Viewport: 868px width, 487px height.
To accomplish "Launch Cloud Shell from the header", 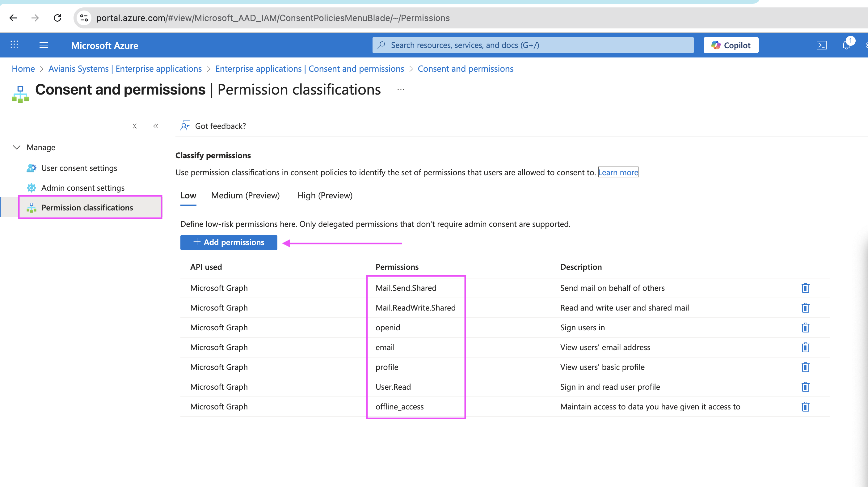I will [x=821, y=45].
